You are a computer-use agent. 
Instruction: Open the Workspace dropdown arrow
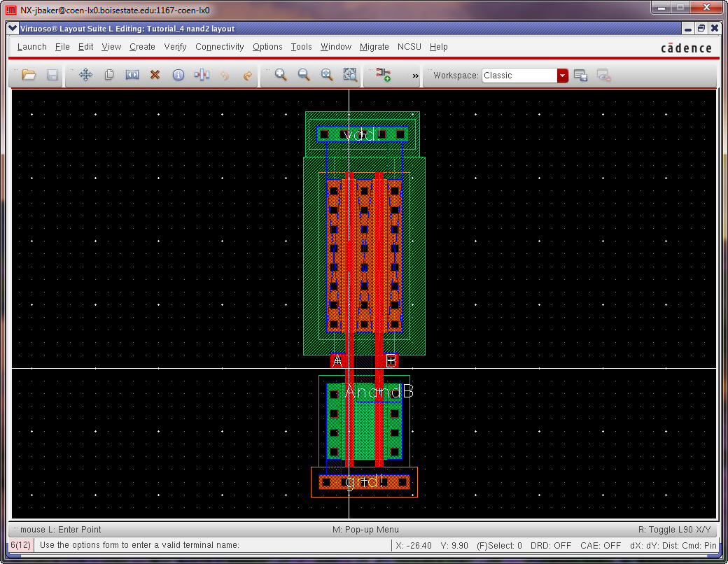coord(562,76)
